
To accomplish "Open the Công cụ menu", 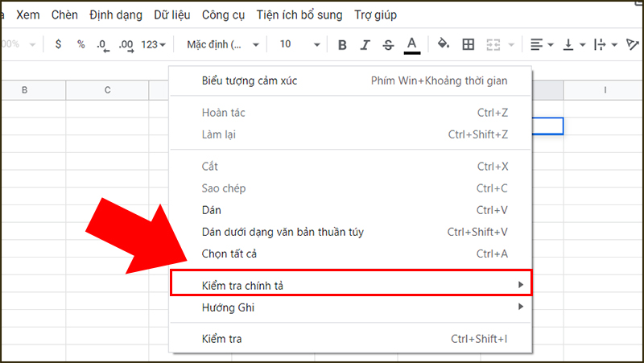I will 223,15.
